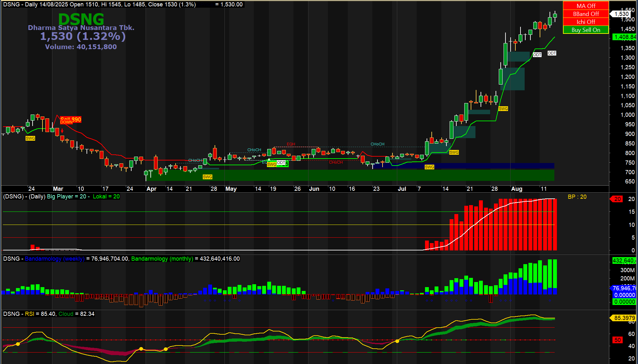The width and height of the screenshot is (638, 364).
Task: Click the '650' price axis label
Action: coord(630,182)
